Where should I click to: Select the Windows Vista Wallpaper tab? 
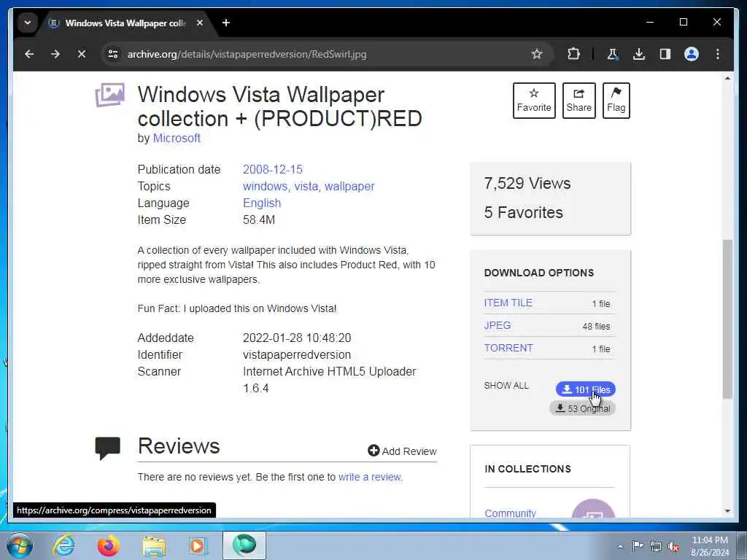click(125, 23)
